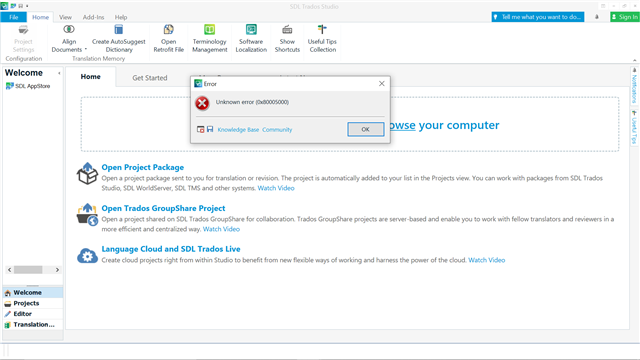Click OK in the Error dialog
The width and height of the screenshot is (640, 360).
click(365, 129)
